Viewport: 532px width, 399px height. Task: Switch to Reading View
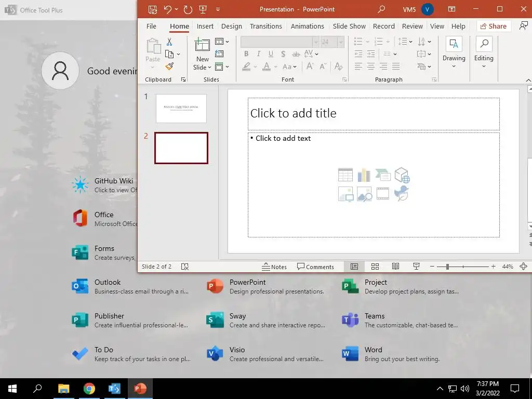395,267
